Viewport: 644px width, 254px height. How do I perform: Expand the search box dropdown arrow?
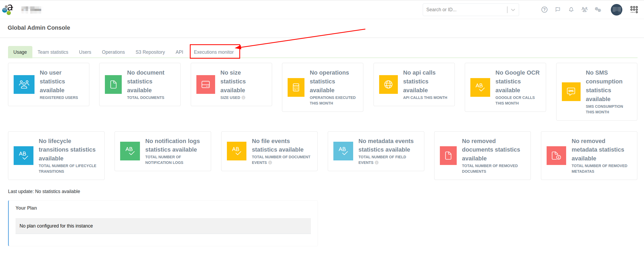pyautogui.click(x=513, y=10)
